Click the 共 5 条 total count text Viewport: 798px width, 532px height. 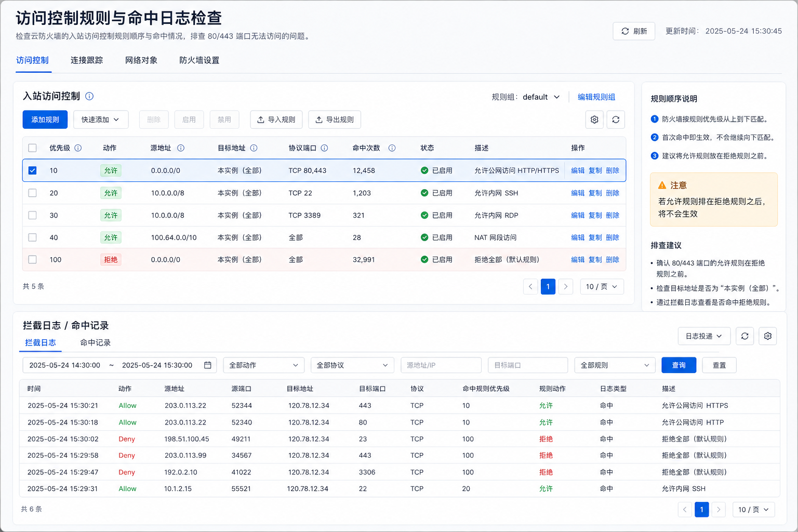click(33, 286)
